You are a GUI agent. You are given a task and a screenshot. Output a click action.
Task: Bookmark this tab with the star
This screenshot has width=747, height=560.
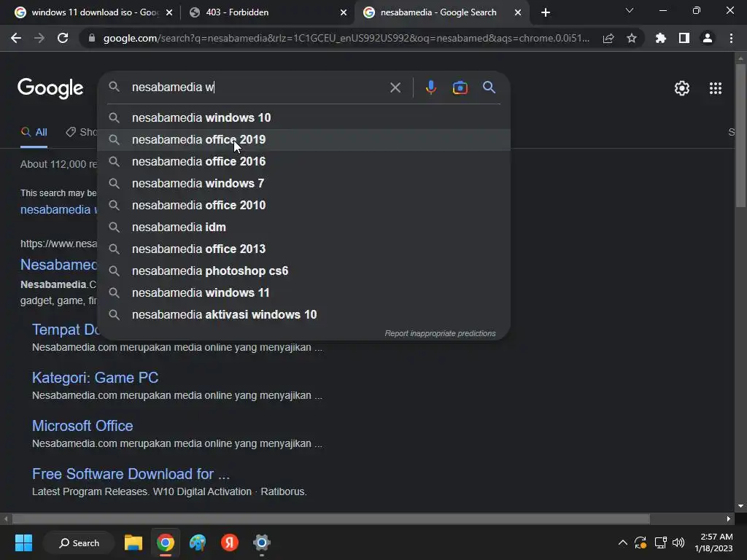tap(632, 38)
